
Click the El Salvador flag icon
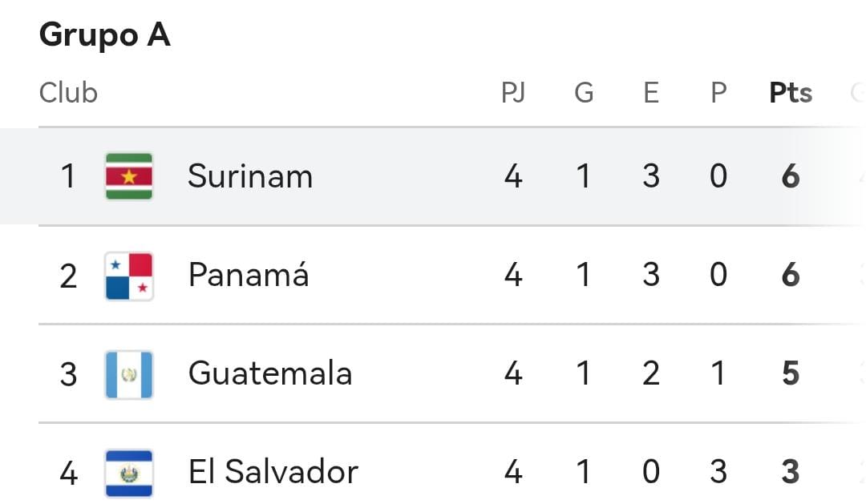[x=128, y=472]
